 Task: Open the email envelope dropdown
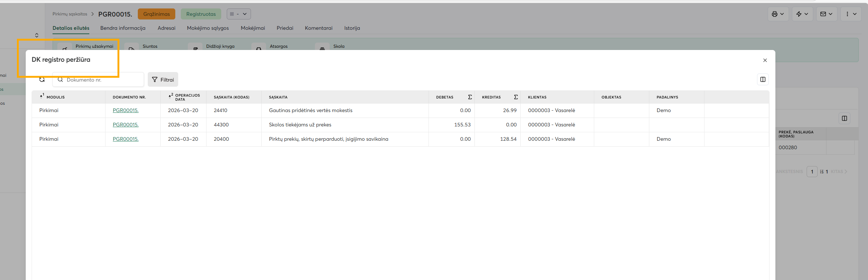[826, 14]
